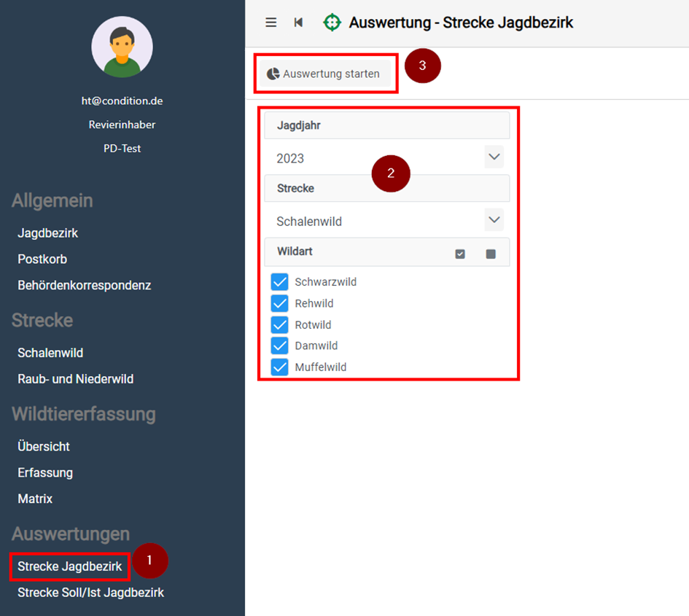
Task: Click the collapse sidebar arrow icon
Action: [x=298, y=23]
